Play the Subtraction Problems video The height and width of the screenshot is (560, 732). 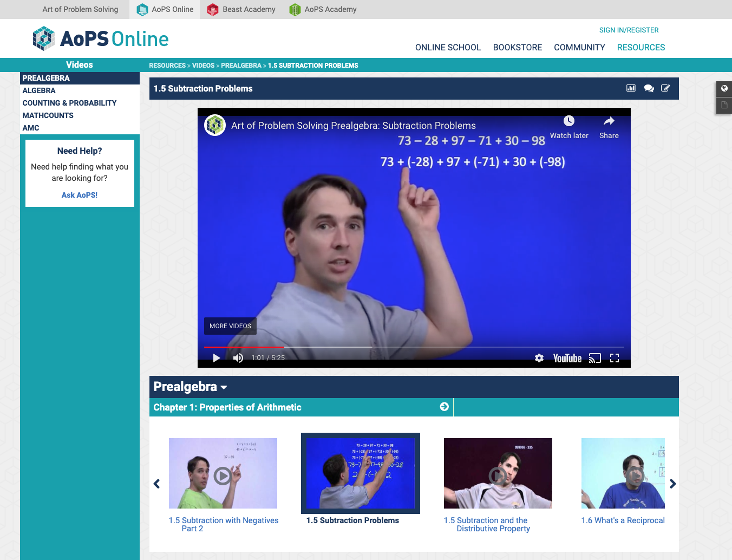[217, 358]
